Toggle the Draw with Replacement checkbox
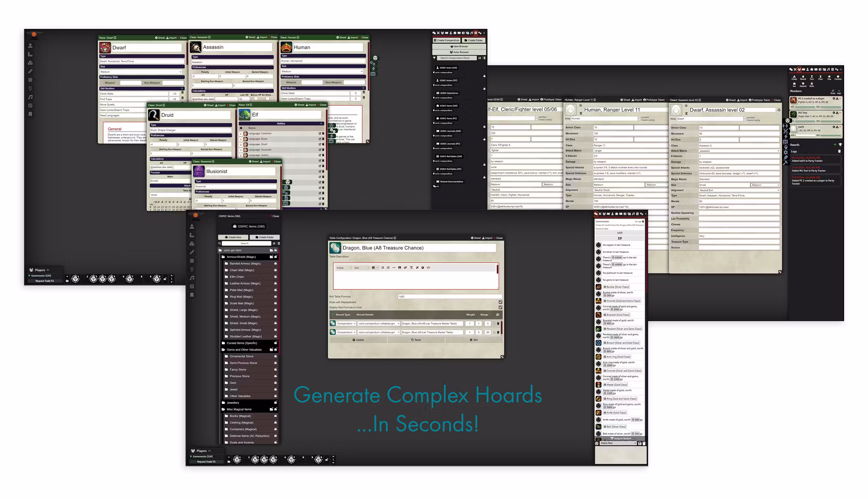Screen dimensions: 868x498 (x=500, y=302)
